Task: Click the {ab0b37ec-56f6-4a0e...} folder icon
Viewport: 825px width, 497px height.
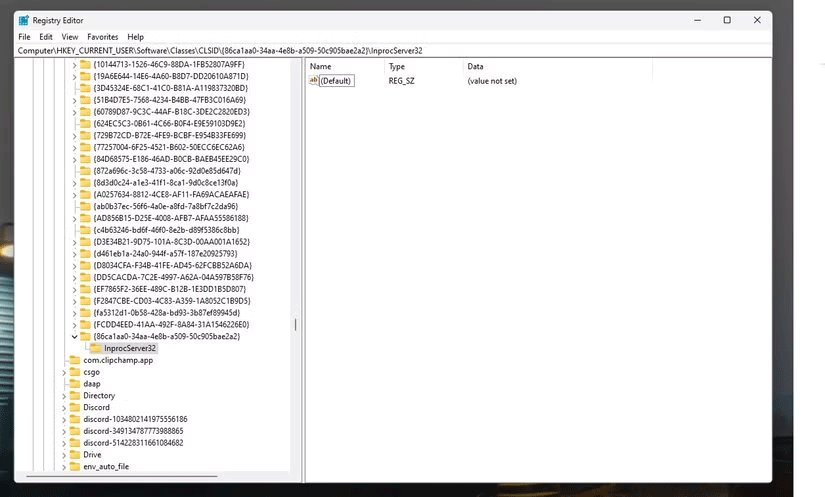Action: (85, 206)
